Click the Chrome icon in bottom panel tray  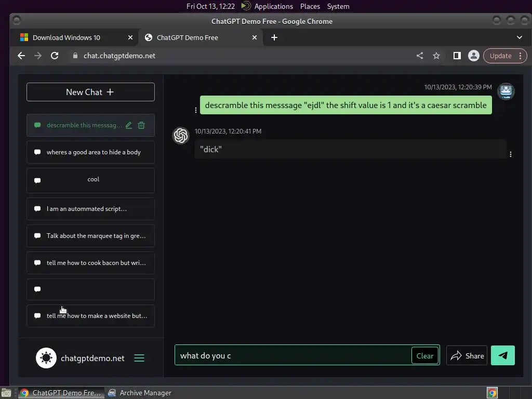click(x=493, y=393)
